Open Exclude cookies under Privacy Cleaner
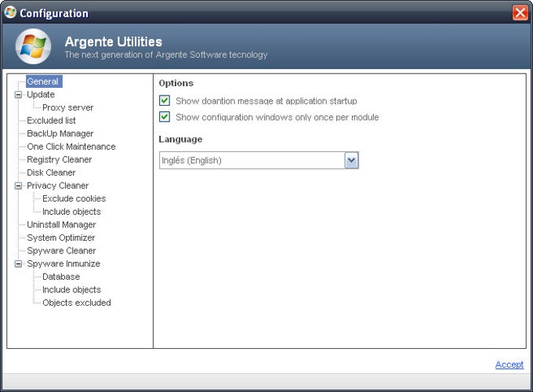The width and height of the screenshot is (533, 392). (x=74, y=198)
